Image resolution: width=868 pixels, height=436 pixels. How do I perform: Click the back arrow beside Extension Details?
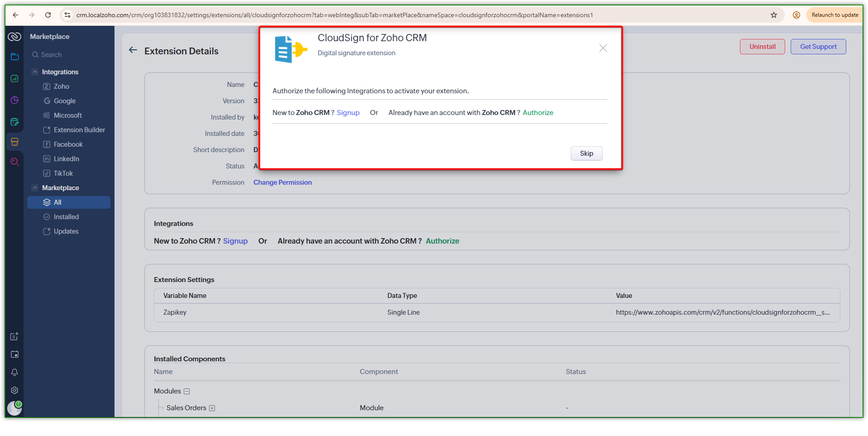click(x=133, y=50)
